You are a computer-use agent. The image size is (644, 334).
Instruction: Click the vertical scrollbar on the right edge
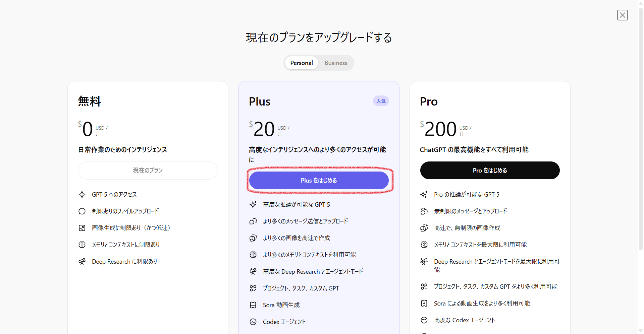(x=640, y=134)
